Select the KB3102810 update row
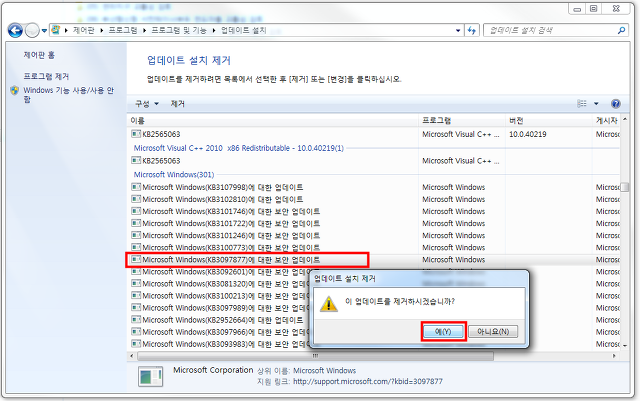This screenshot has height=401, width=640. (x=374, y=199)
